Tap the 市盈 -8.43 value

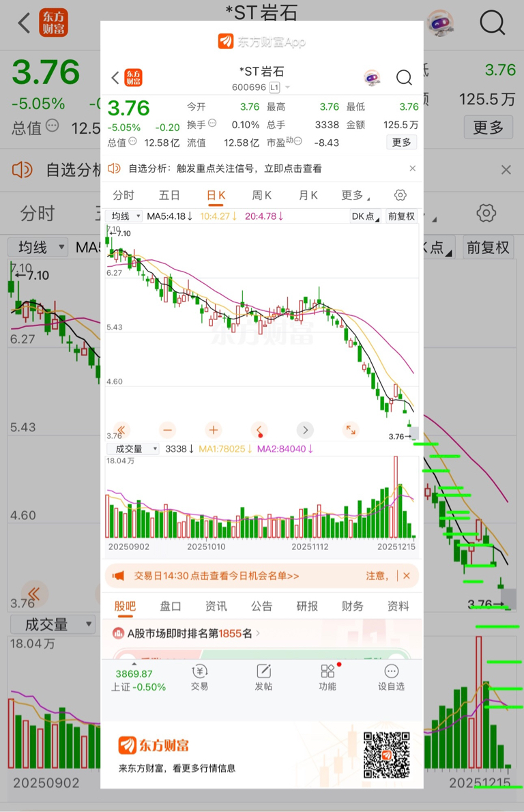(x=327, y=143)
